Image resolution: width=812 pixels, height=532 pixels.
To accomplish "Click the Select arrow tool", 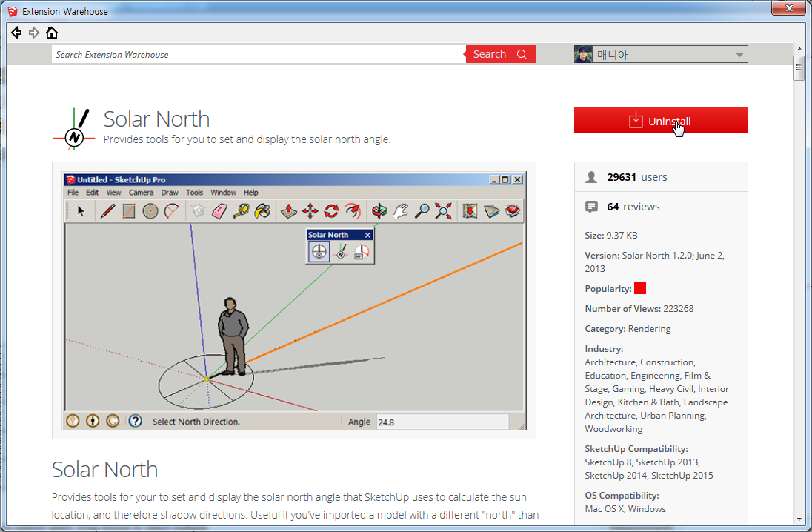I will tap(81, 211).
